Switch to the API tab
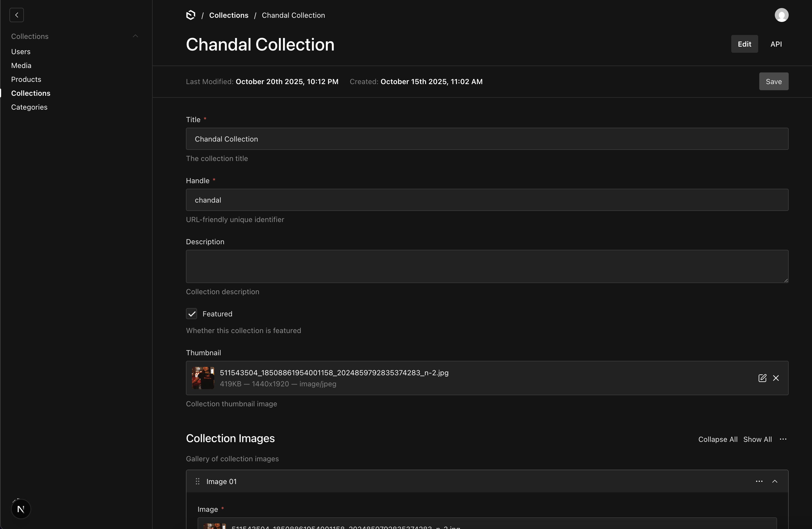The width and height of the screenshot is (812, 529). 776,44
